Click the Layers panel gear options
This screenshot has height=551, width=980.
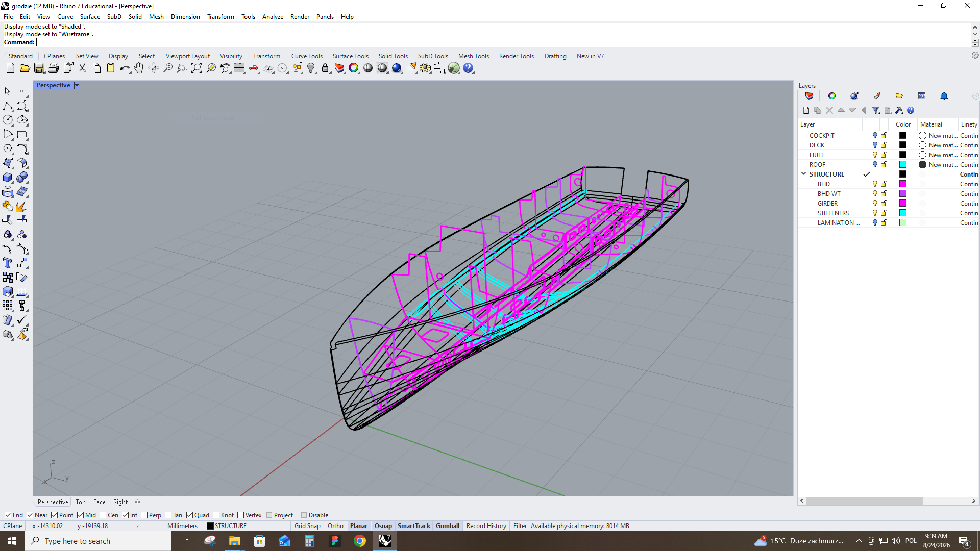click(975, 96)
